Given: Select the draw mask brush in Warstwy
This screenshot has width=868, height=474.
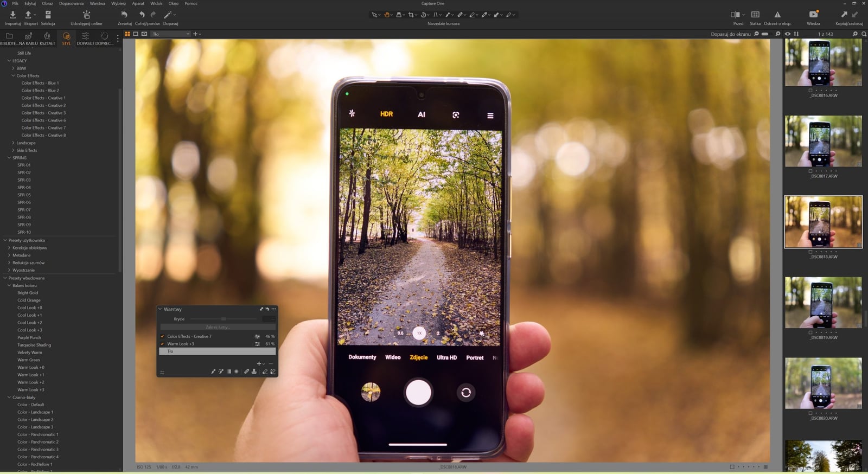Looking at the screenshot, I should pos(213,371).
